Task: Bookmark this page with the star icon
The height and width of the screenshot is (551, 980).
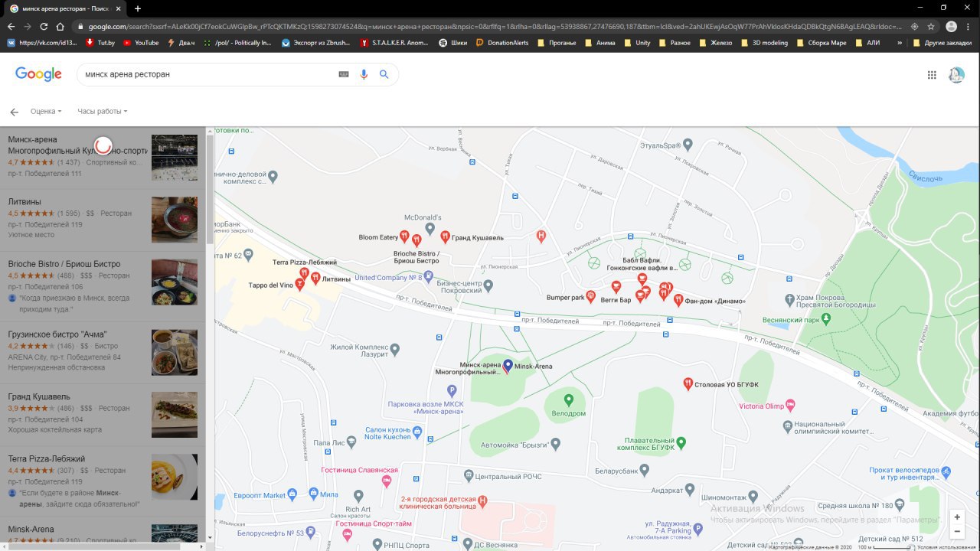Action: tap(931, 26)
